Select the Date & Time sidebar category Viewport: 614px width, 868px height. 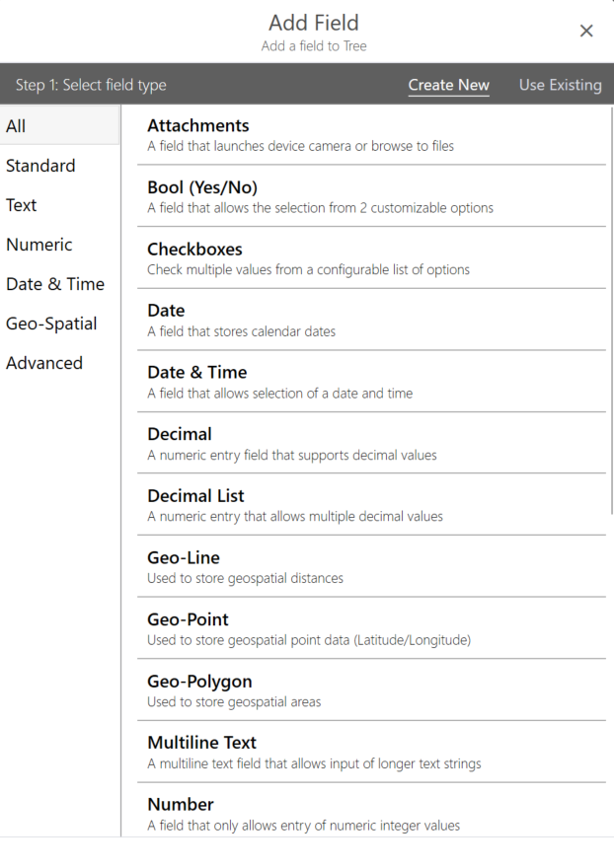(x=55, y=284)
